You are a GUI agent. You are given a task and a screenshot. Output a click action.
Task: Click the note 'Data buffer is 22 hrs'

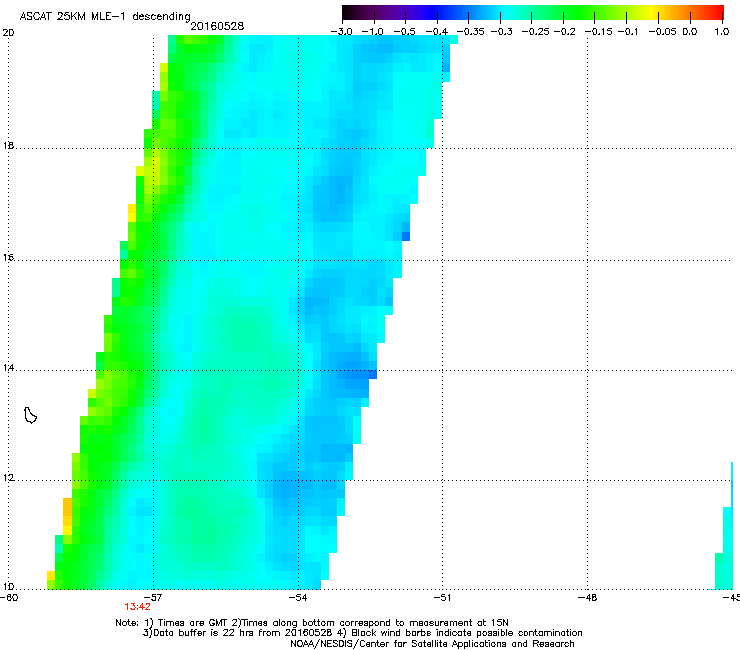coord(193,633)
